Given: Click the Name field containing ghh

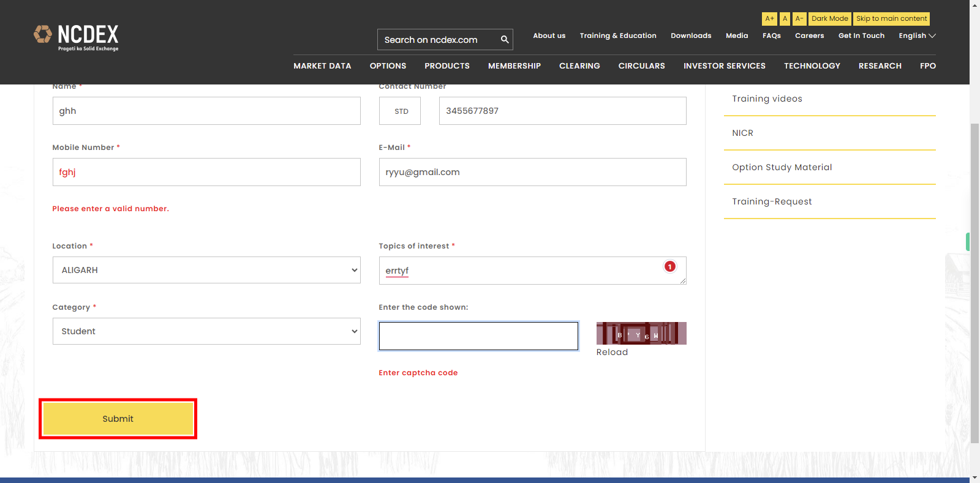Looking at the screenshot, I should point(206,111).
